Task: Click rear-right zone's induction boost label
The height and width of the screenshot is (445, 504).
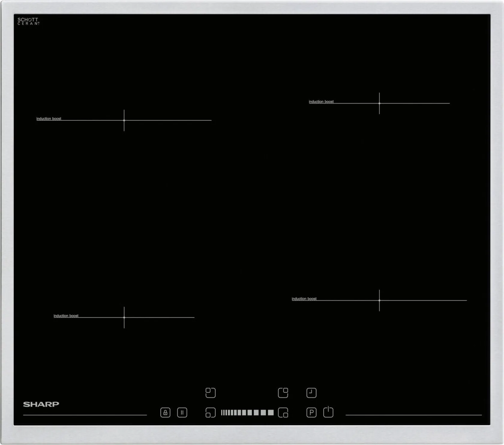Action: [x=321, y=101]
